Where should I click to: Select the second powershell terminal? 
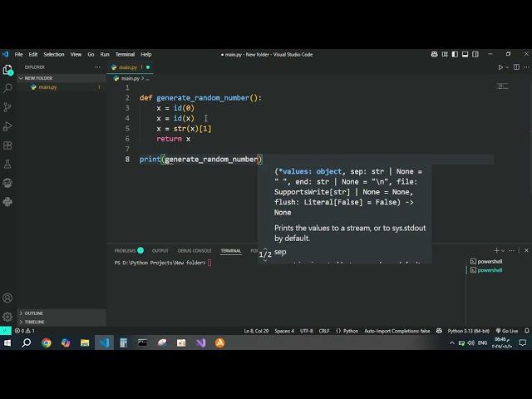[x=486, y=270]
